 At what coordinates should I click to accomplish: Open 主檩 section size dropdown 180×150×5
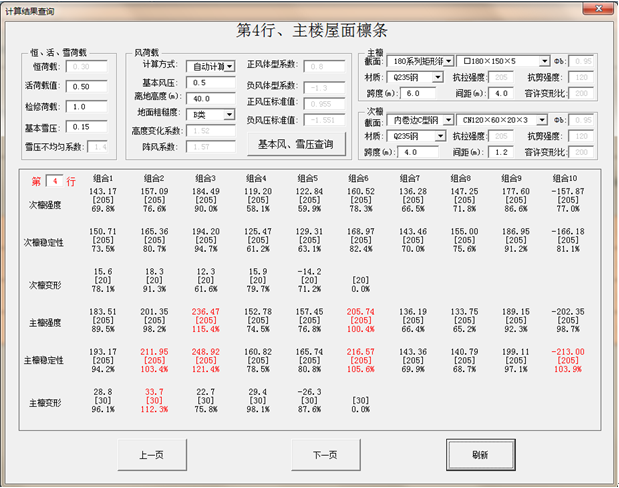coord(544,62)
